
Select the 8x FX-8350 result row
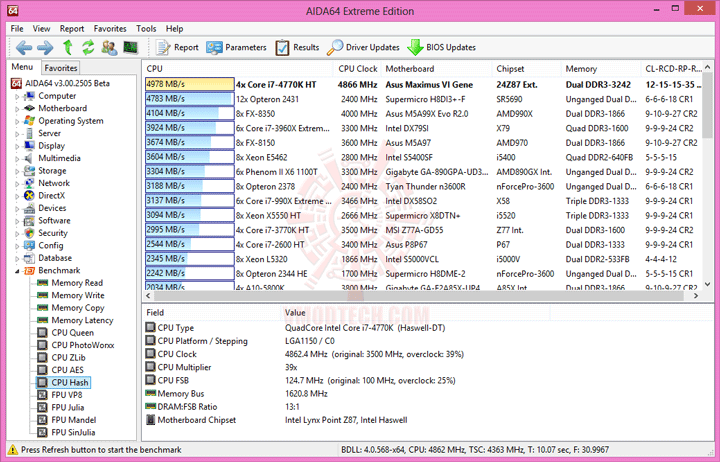click(423, 114)
